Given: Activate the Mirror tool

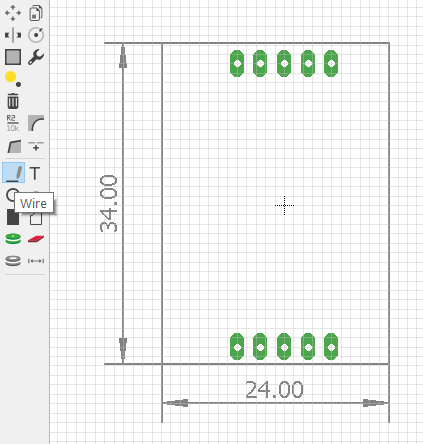Looking at the screenshot, I should [x=13, y=35].
